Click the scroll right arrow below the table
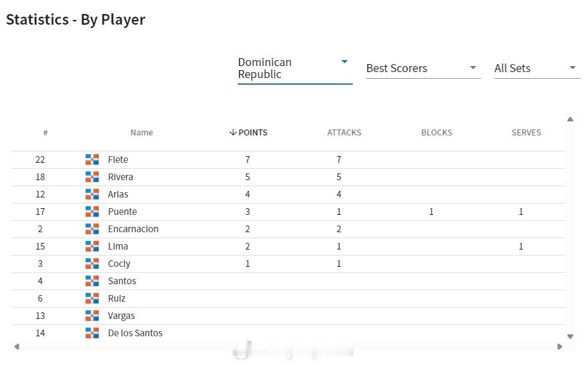The image size is (588, 365). [559, 347]
